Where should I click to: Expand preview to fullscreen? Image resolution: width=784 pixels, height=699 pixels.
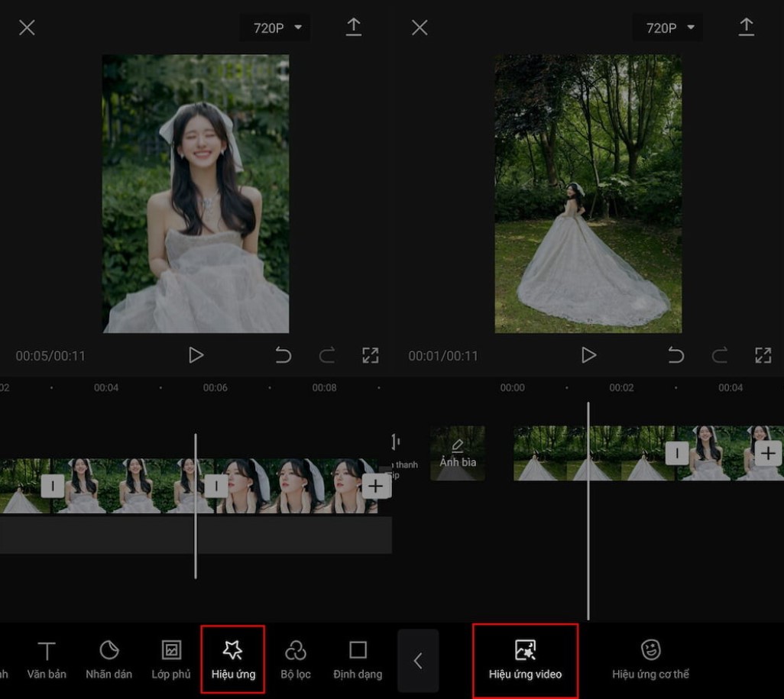click(372, 354)
